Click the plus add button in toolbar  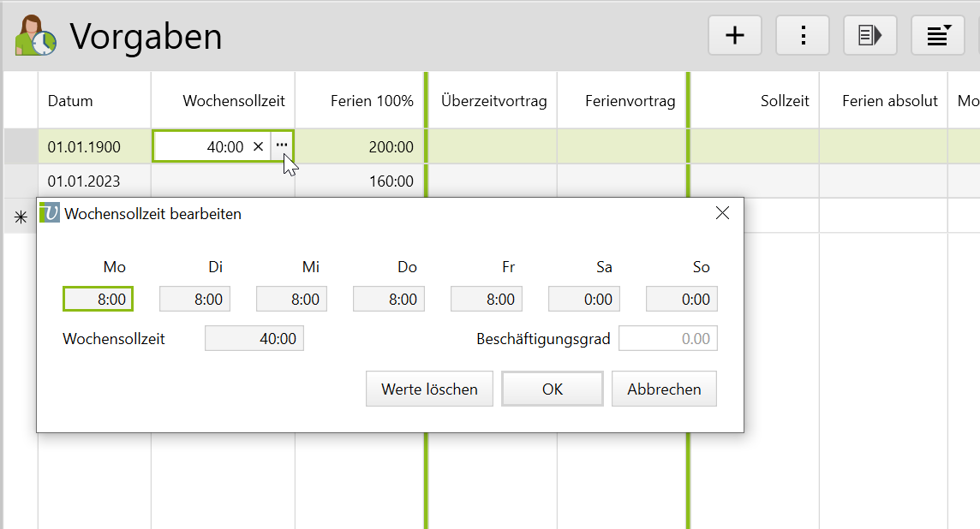[734, 35]
